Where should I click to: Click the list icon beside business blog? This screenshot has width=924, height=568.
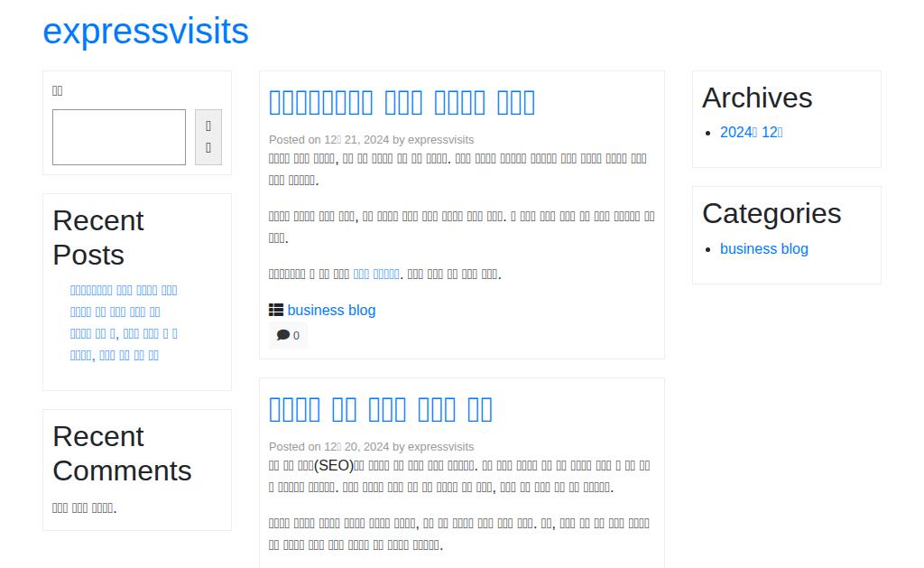coord(276,310)
